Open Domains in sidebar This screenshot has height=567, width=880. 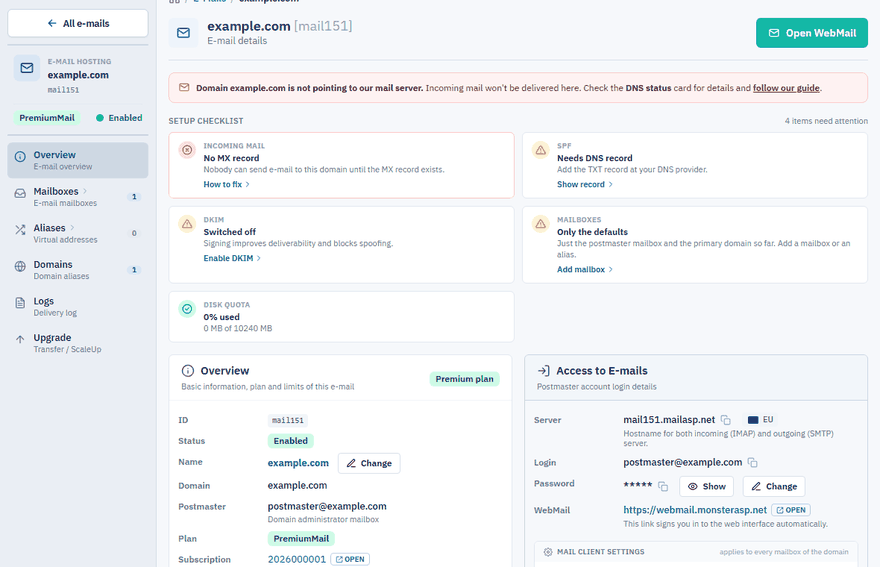point(77,269)
